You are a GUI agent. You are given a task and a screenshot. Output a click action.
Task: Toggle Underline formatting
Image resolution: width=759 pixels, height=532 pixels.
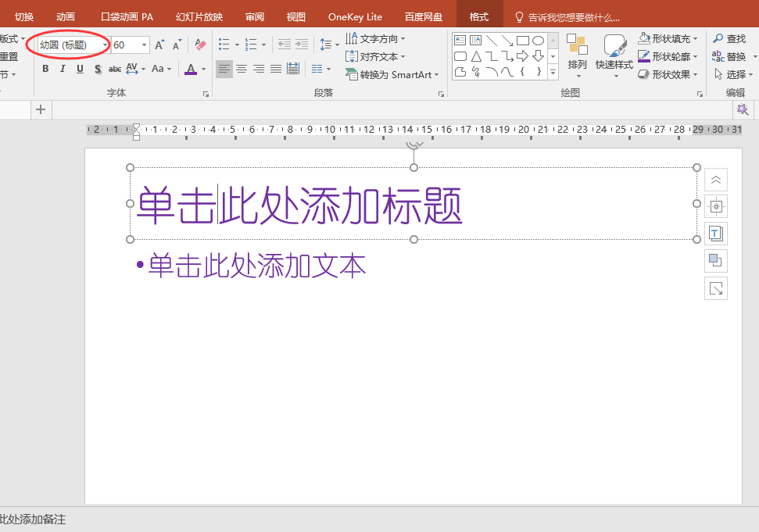coord(80,69)
